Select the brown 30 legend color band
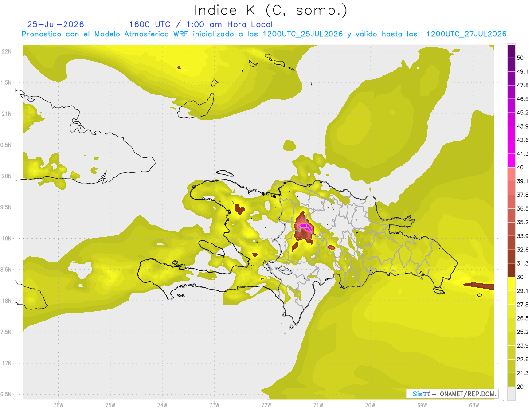This screenshot has height=411, width=532. point(511,270)
